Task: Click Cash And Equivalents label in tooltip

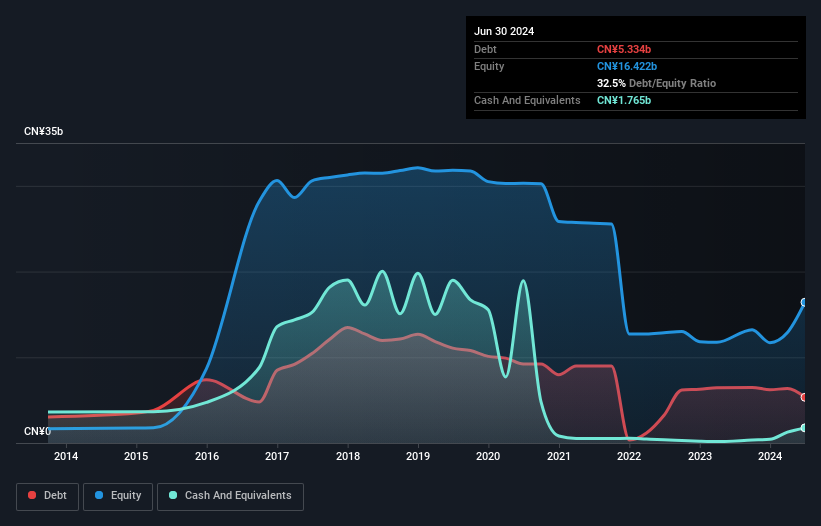Action: (527, 100)
